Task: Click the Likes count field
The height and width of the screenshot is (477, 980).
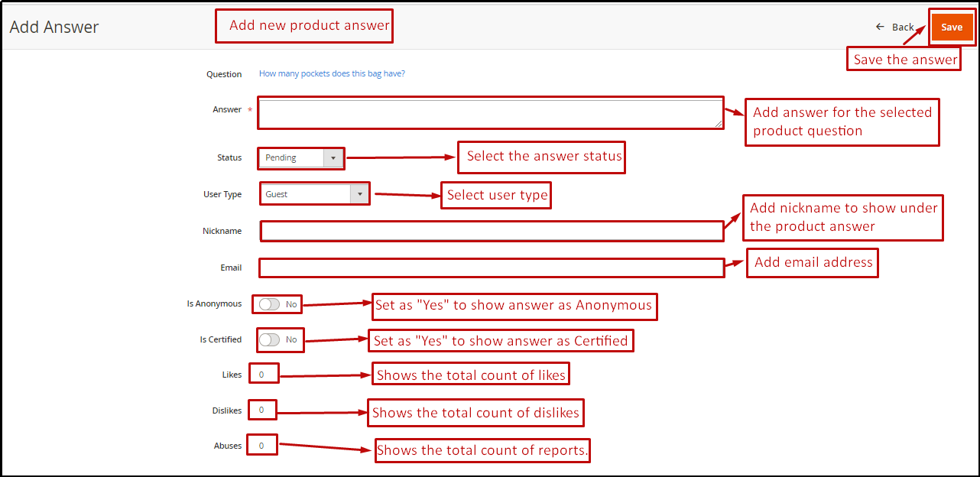Action: (x=264, y=373)
